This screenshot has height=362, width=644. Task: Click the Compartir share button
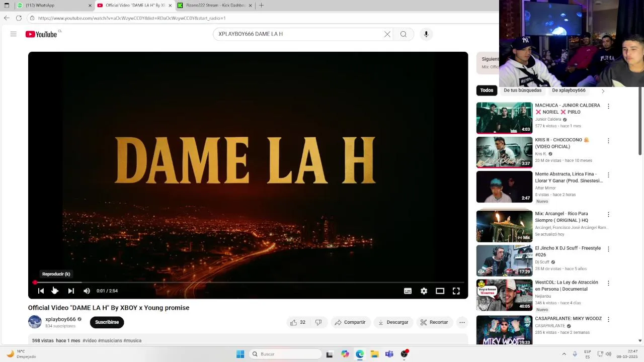click(350, 322)
